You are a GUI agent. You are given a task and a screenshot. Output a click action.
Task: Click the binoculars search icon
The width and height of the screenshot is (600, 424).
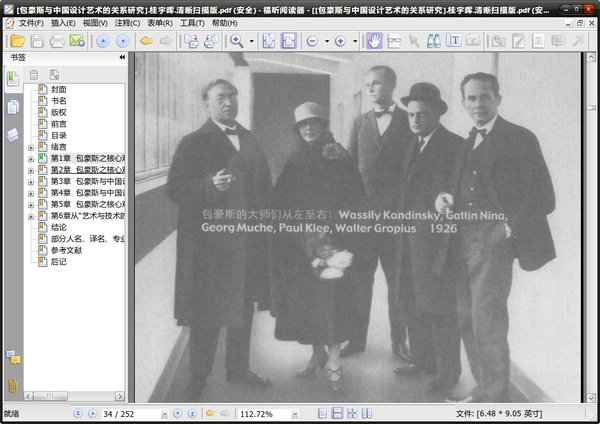pos(433,41)
